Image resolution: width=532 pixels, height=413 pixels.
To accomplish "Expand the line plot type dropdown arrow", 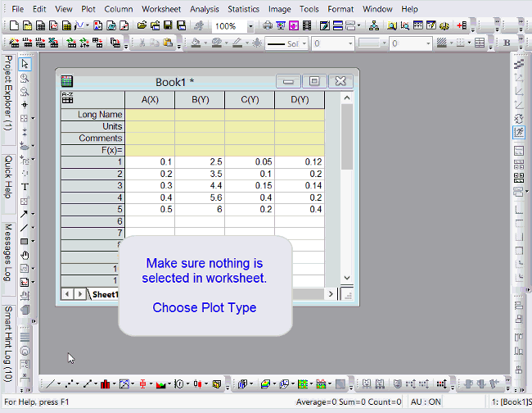I will click(x=59, y=383).
